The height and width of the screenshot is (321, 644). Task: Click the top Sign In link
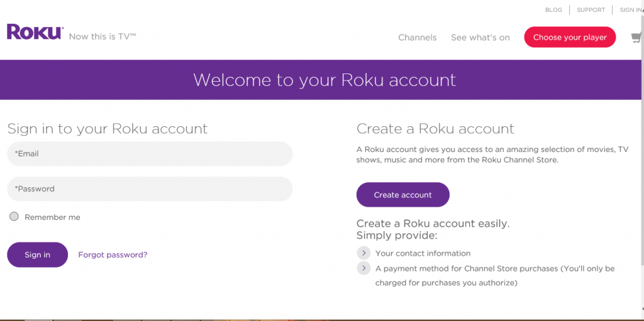(x=630, y=10)
